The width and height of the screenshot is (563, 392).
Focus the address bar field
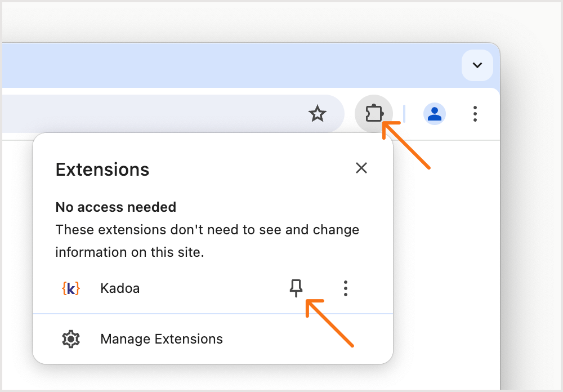point(172,114)
